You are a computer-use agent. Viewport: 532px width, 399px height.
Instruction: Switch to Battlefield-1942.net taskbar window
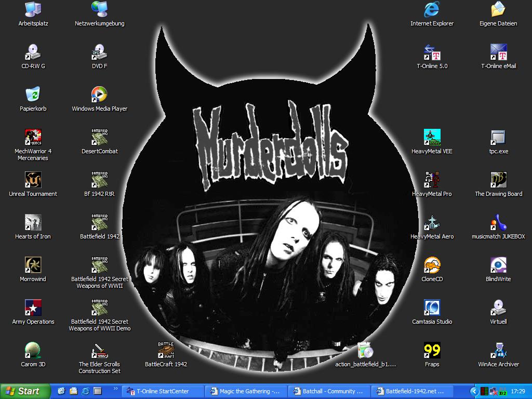(x=412, y=391)
